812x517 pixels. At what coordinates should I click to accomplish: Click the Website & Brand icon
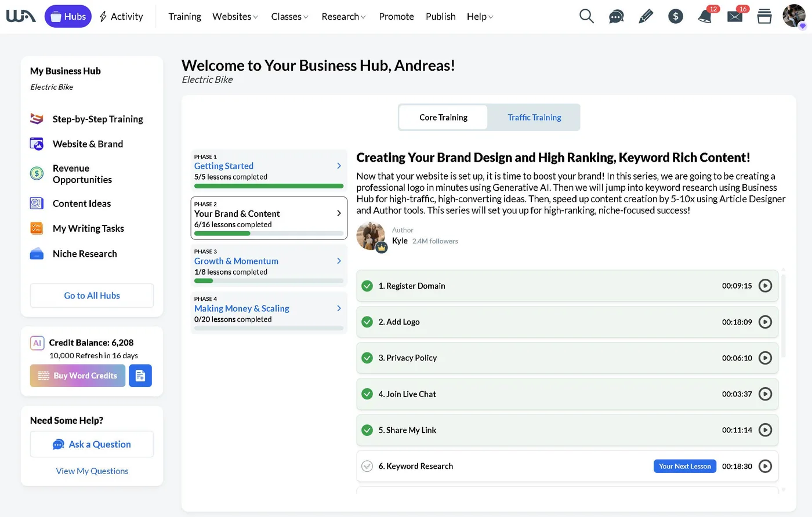37,144
